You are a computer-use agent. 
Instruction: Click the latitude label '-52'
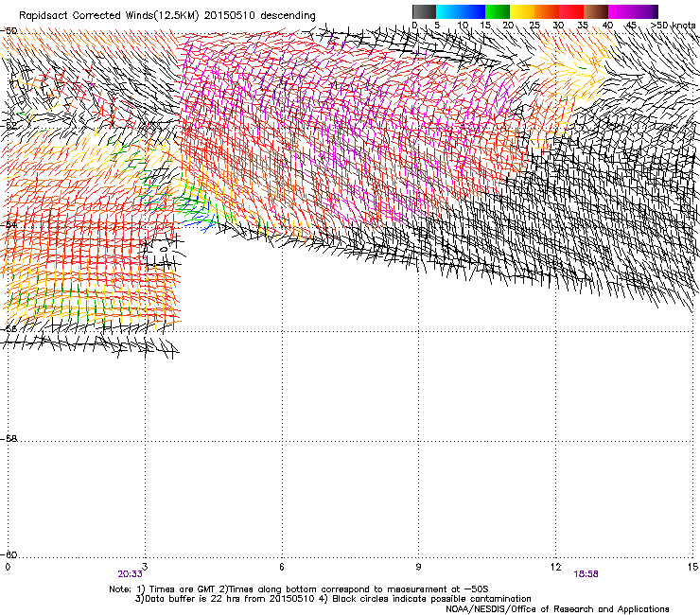point(9,126)
